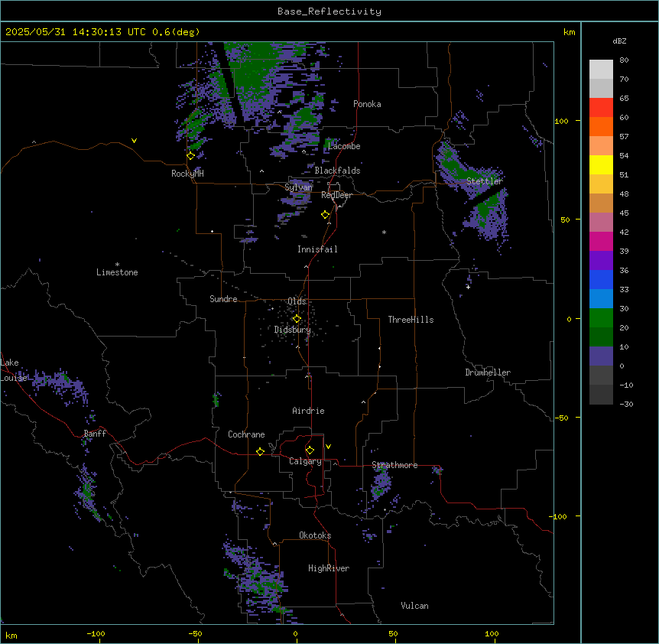The height and width of the screenshot is (644, 659).
Task: Click the Vulcan city label
Action: pos(414,606)
